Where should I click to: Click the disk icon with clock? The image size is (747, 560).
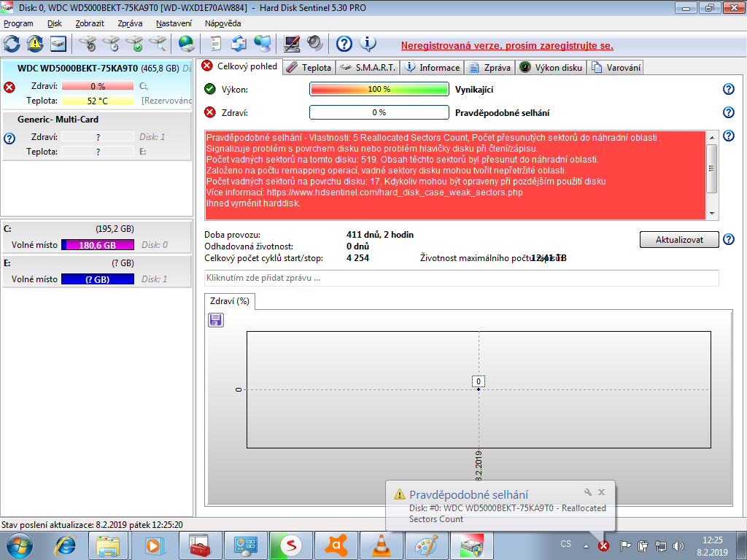point(111,44)
